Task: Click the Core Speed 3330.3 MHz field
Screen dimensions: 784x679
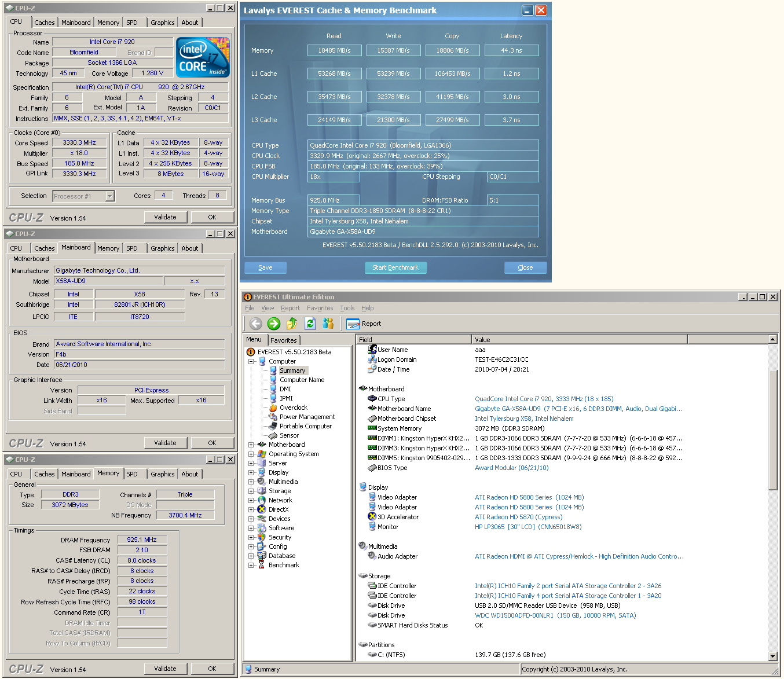Action: (79, 142)
